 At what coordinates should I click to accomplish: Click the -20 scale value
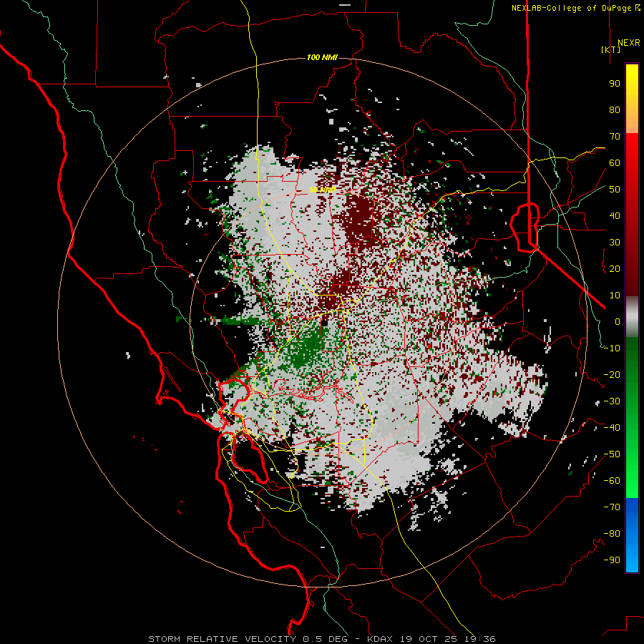612,374
